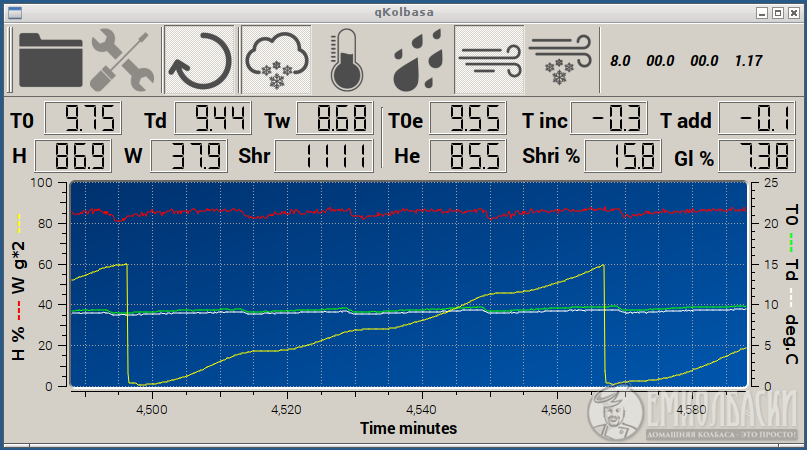Image resolution: width=807 pixels, height=450 pixels.
Task: Click the toolbar drag handle grip
Action: coord(10,60)
